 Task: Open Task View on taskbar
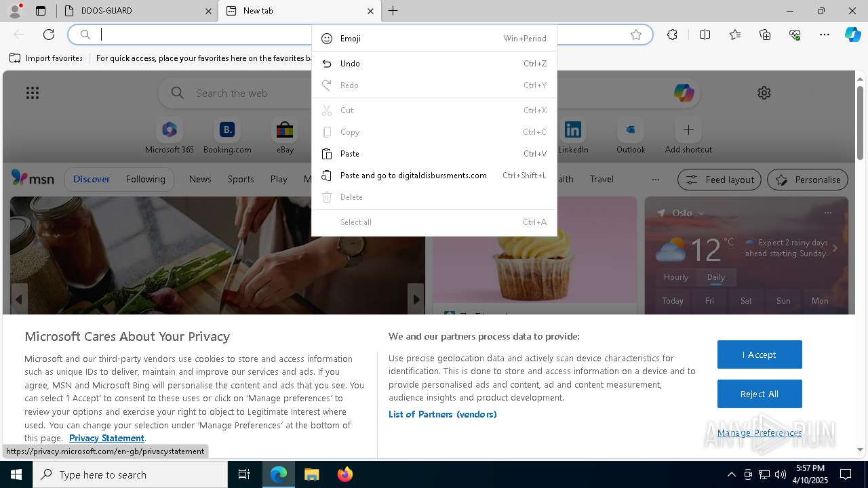pyautogui.click(x=244, y=474)
